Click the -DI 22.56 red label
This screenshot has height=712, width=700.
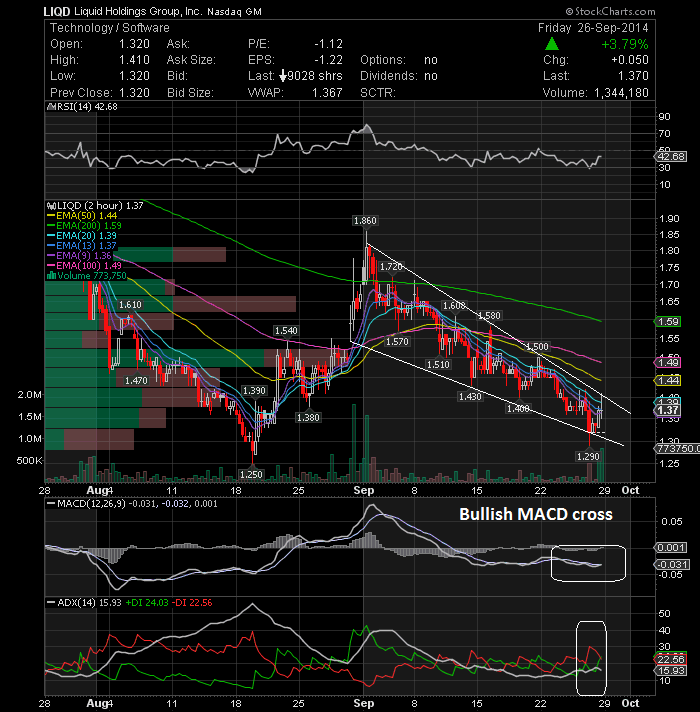(193, 603)
